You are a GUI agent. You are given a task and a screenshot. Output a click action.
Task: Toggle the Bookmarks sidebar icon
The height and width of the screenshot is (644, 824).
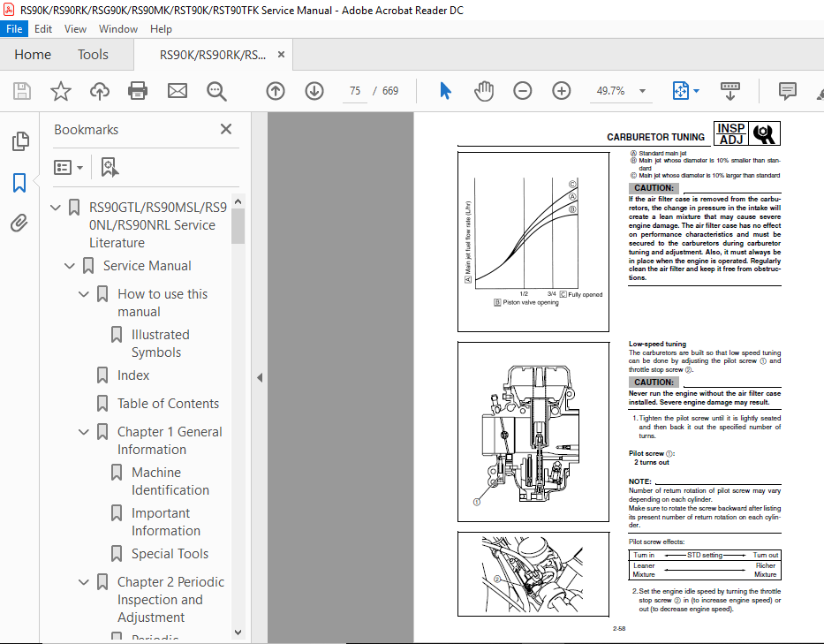pyautogui.click(x=19, y=183)
